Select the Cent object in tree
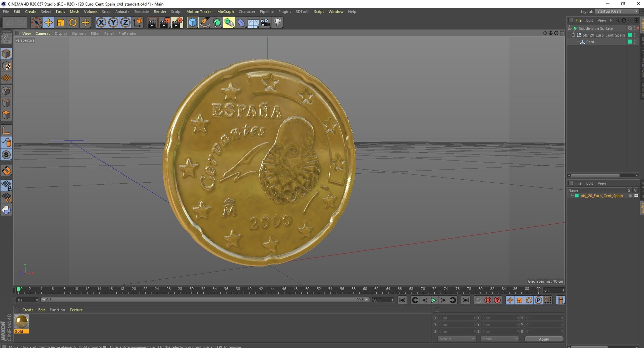Image resolution: width=644 pixels, height=348 pixels. click(590, 42)
